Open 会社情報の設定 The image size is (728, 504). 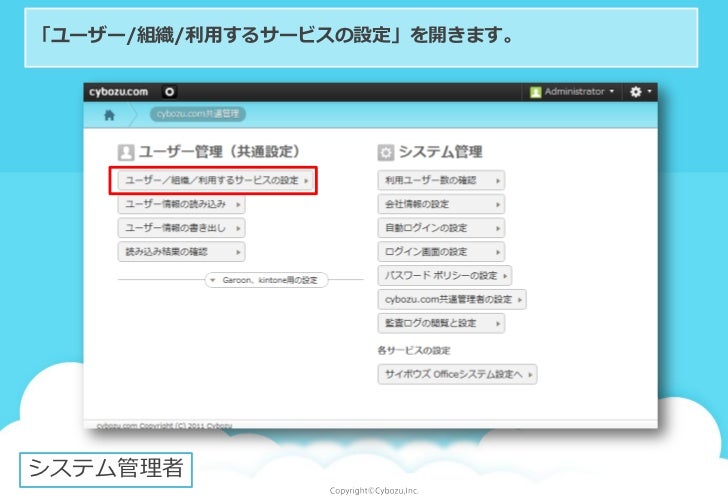click(441, 204)
